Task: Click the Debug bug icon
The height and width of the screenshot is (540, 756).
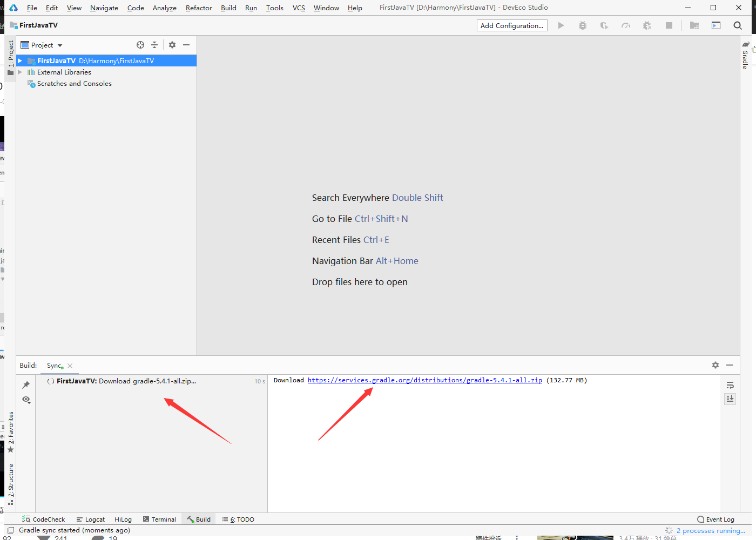Action: (583, 25)
